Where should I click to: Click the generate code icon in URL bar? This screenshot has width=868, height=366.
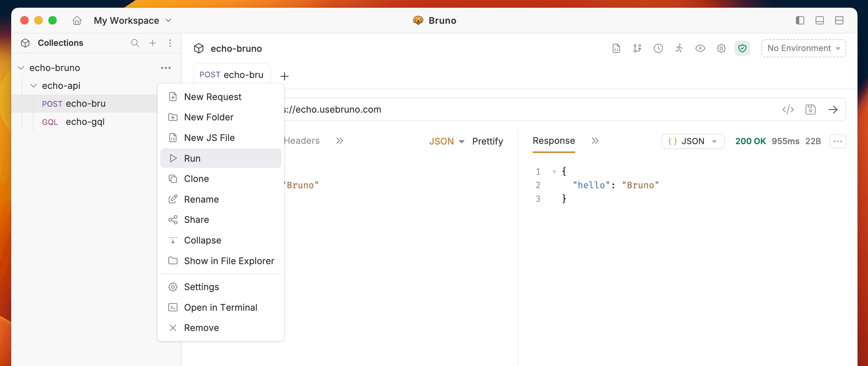[788, 110]
